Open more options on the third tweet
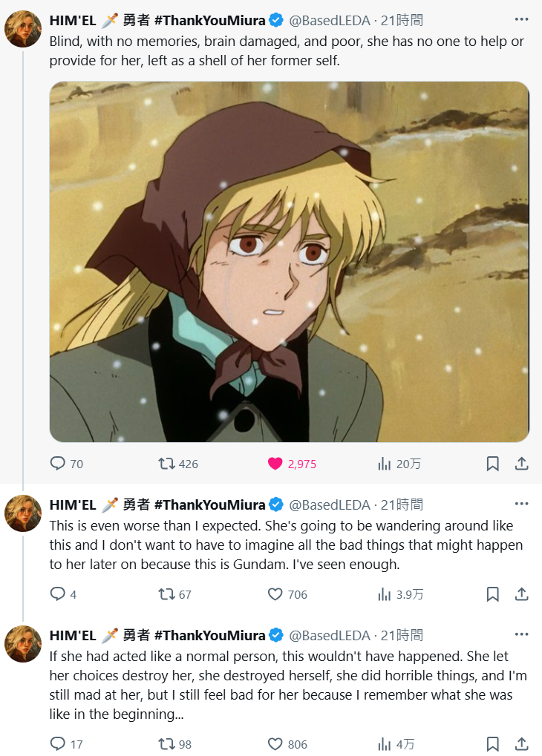The height and width of the screenshot is (756, 542). [521, 635]
